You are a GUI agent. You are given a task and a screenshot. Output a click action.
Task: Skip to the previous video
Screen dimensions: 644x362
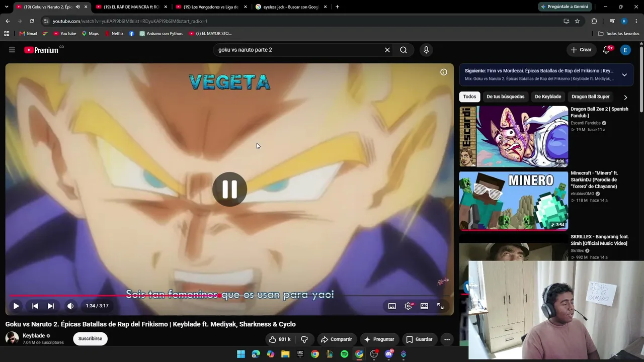pos(35,306)
